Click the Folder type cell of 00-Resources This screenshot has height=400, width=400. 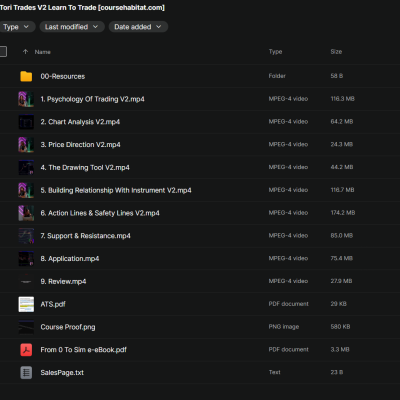coord(277,76)
